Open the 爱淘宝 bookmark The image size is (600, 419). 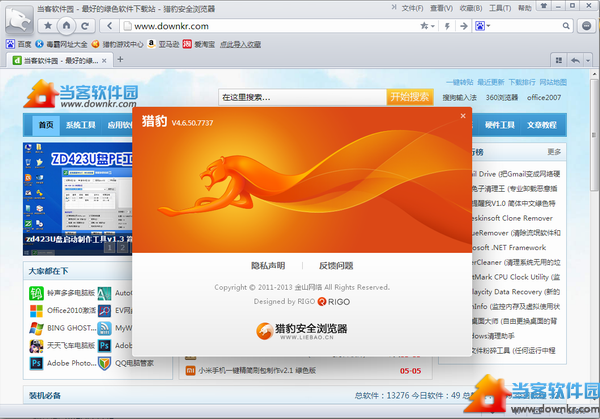pos(199,44)
